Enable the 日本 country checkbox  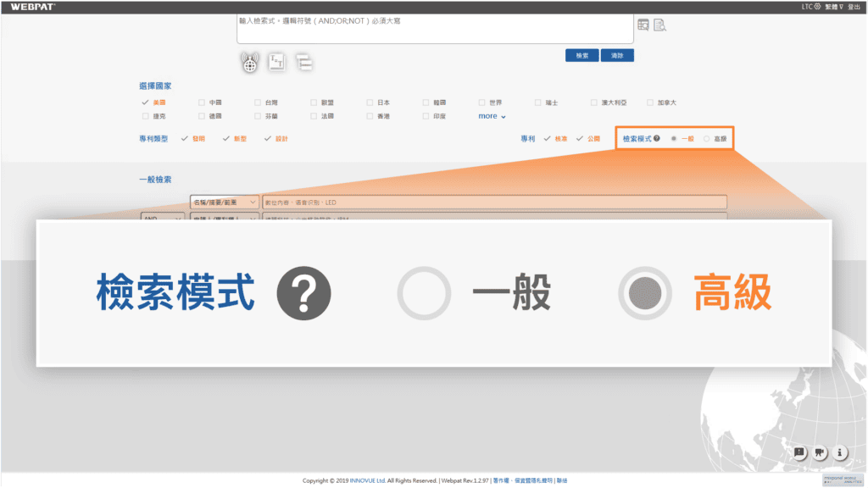[x=368, y=102]
